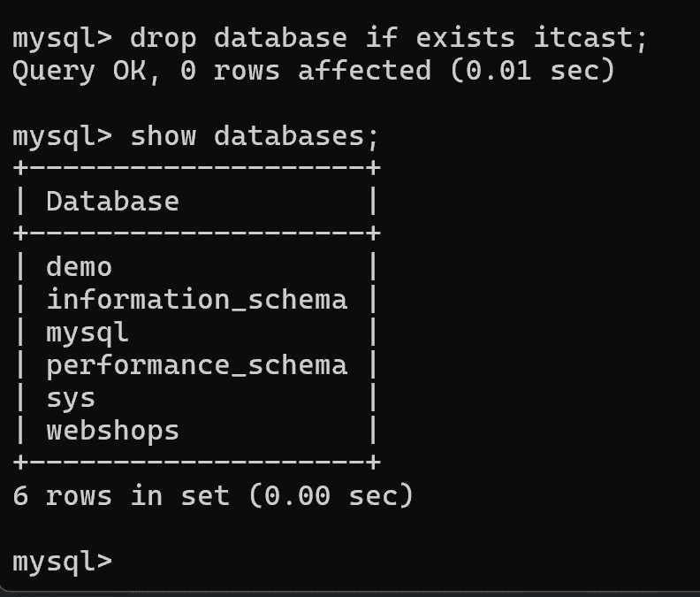The height and width of the screenshot is (597, 700).
Task: Click the bottom border line of the table
Action: [x=196, y=463]
